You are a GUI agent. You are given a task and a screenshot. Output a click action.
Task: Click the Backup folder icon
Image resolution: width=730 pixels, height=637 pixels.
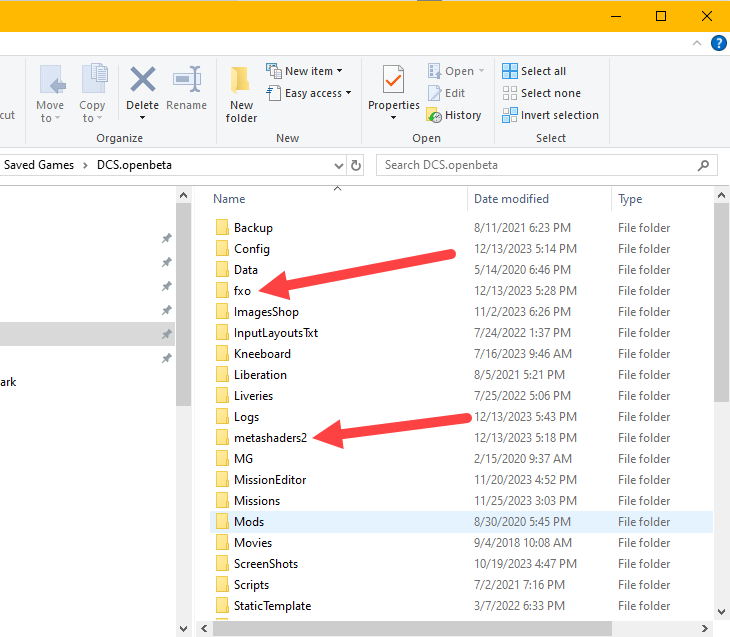coord(223,227)
